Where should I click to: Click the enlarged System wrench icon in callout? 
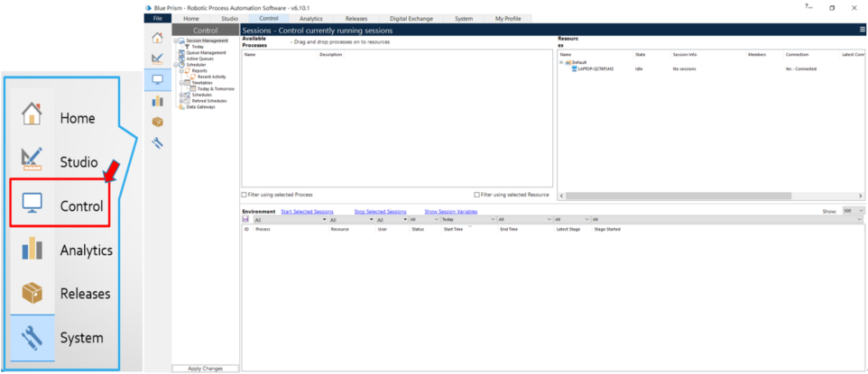pyautogui.click(x=32, y=337)
